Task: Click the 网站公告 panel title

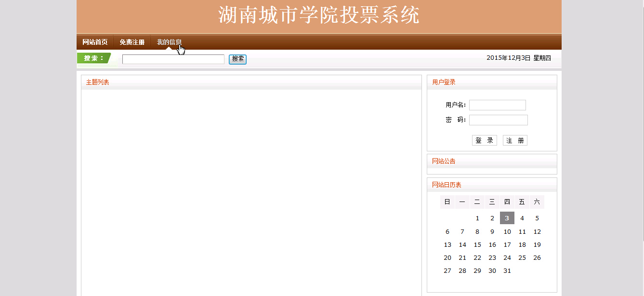Action: click(444, 161)
